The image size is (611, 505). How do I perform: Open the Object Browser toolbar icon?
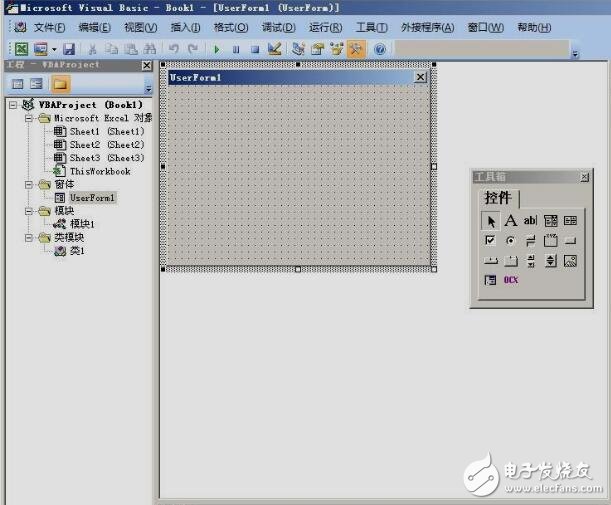pyautogui.click(x=337, y=49)
